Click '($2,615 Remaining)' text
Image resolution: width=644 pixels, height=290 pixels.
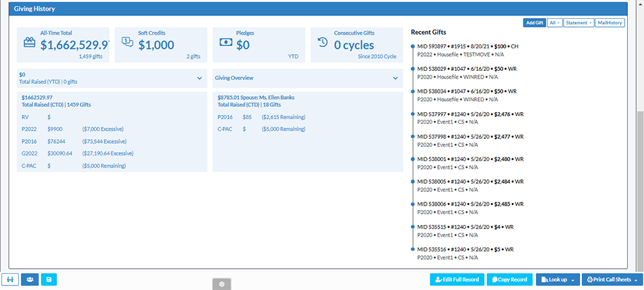[x=283, y=117]
